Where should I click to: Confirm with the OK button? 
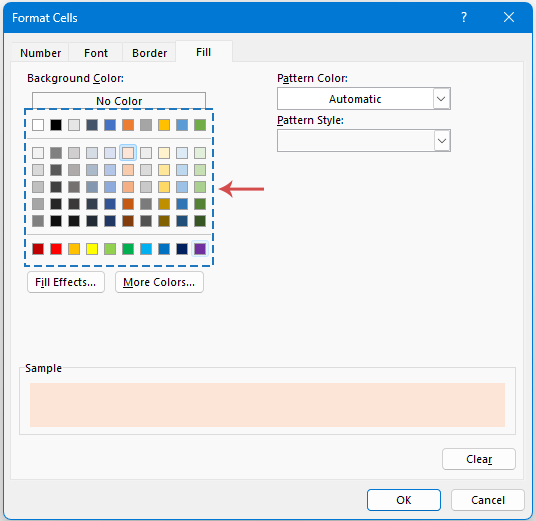[404, 500]
